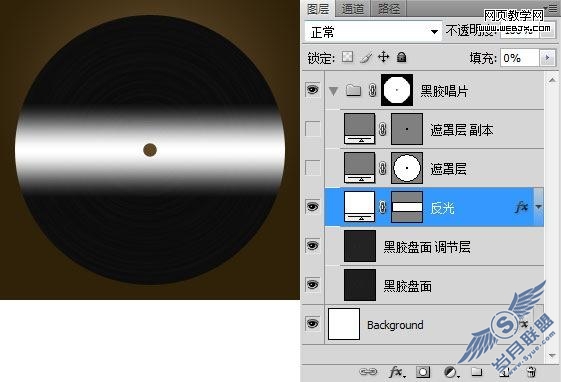Hide the 黑胶唱片 group via eye
Viewport: 561px width, 382px height.
(312, 89)
